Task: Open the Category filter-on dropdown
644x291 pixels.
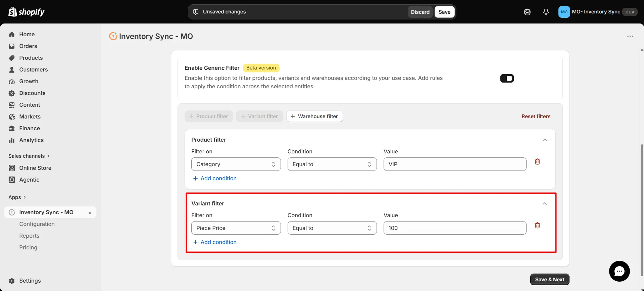Action: click(x=236, y=164)
